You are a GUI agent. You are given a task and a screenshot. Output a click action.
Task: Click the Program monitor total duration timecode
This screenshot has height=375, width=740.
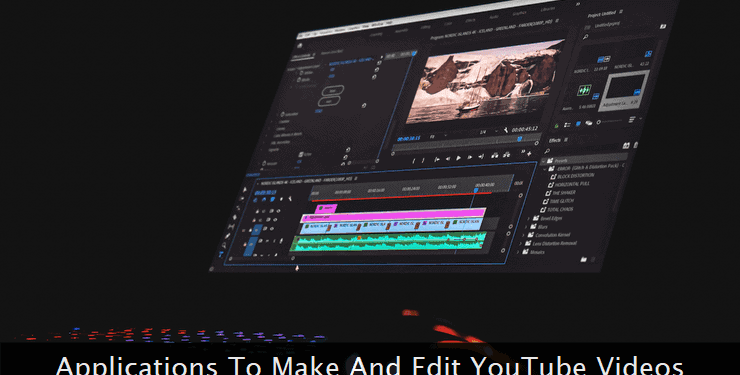point(525,129)
